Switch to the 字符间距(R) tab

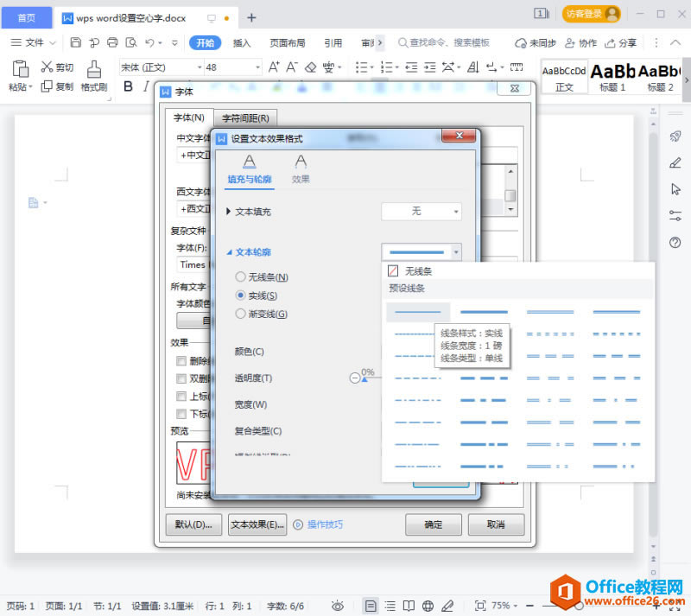pyautogui.click(x=245, y=117)
